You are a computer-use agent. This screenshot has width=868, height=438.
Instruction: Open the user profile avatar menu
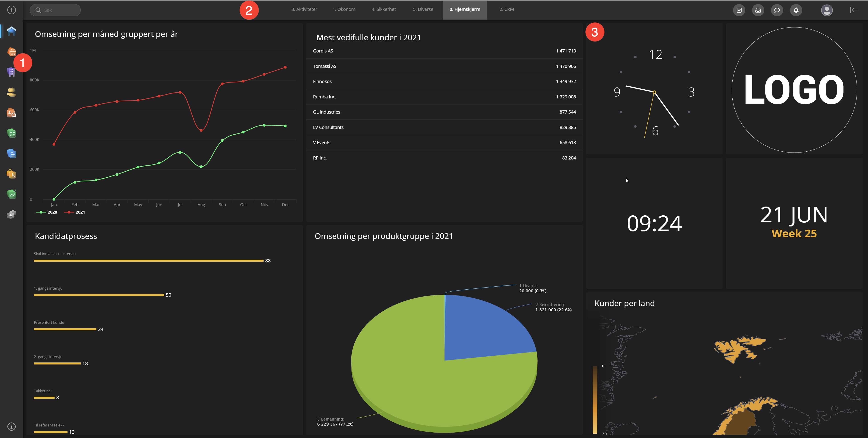click(x=827, y=10)
